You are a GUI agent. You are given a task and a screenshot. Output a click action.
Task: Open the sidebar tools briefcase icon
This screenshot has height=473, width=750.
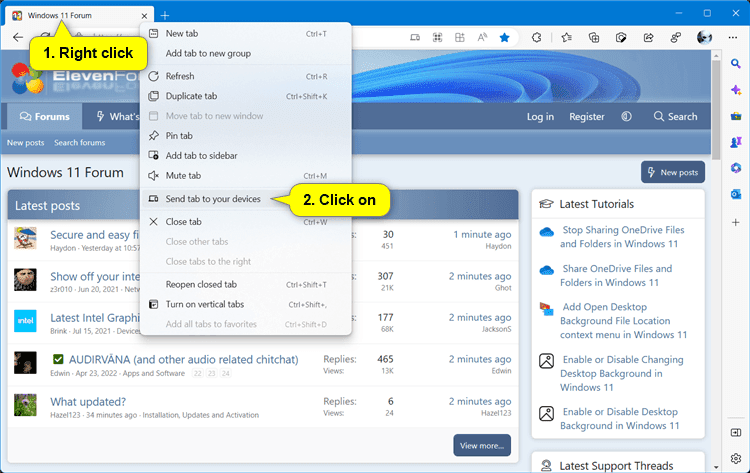click(x=736, y=116)
